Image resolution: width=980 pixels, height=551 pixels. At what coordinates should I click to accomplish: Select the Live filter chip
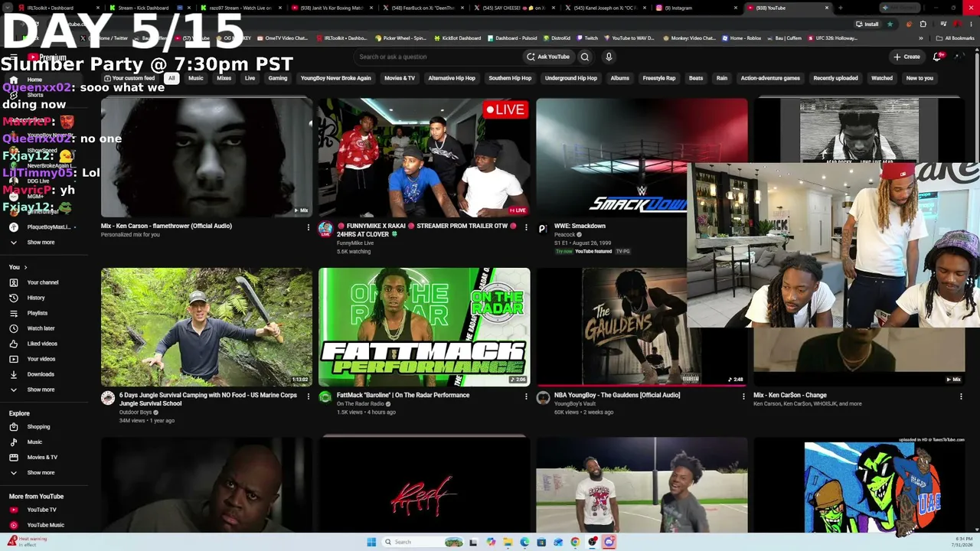click(250, 78)
